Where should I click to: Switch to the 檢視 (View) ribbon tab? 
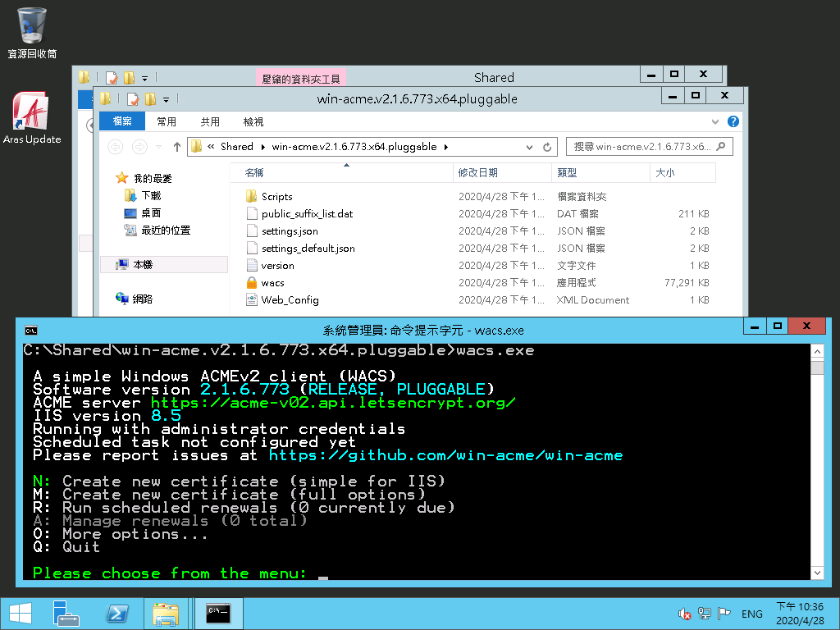253,121
